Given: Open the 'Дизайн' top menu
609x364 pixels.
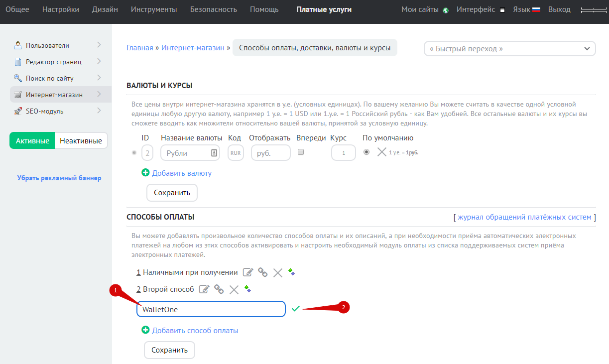Looking at the screenshot, I should coord(105,9).
